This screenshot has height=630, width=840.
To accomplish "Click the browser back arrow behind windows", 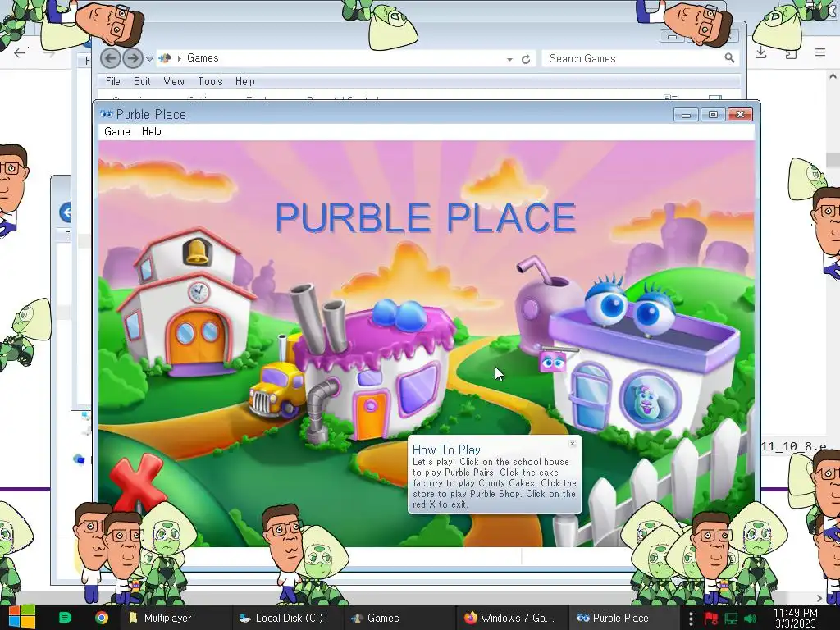I will 20,52.
